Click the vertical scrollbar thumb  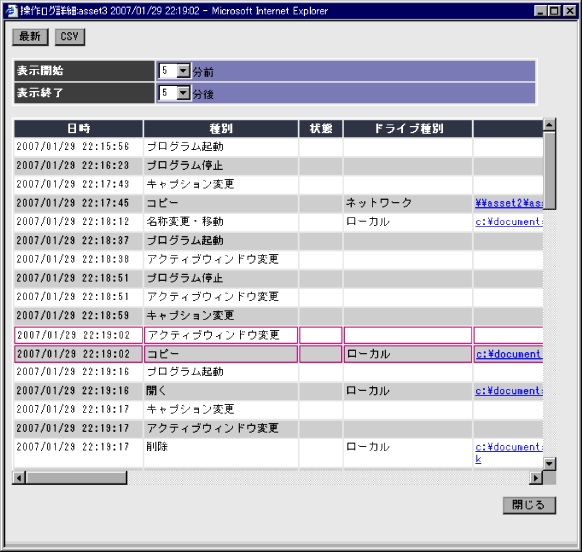pyautogui.click(x=549, y=170)
